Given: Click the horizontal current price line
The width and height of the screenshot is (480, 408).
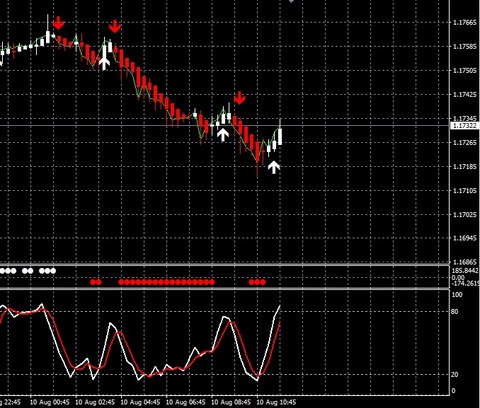Looking at the screenshot, I should 225,126.
